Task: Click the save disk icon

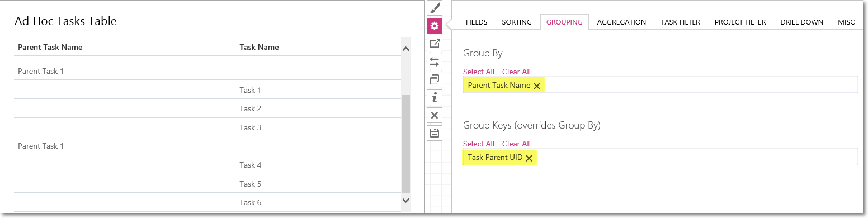Action: click(435, 133)
